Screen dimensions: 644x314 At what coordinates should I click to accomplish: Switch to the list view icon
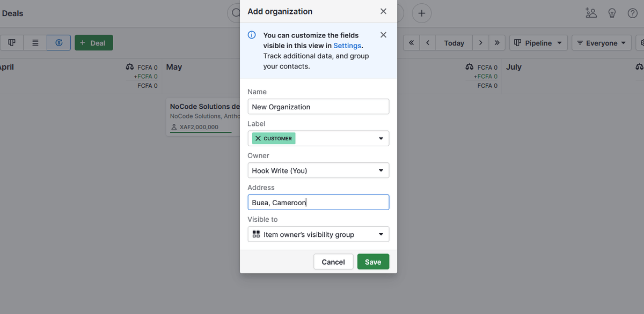coord(34,42)
